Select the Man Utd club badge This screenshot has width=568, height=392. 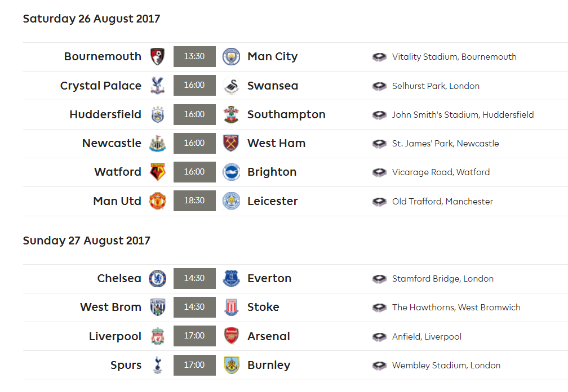pos(157,201)
